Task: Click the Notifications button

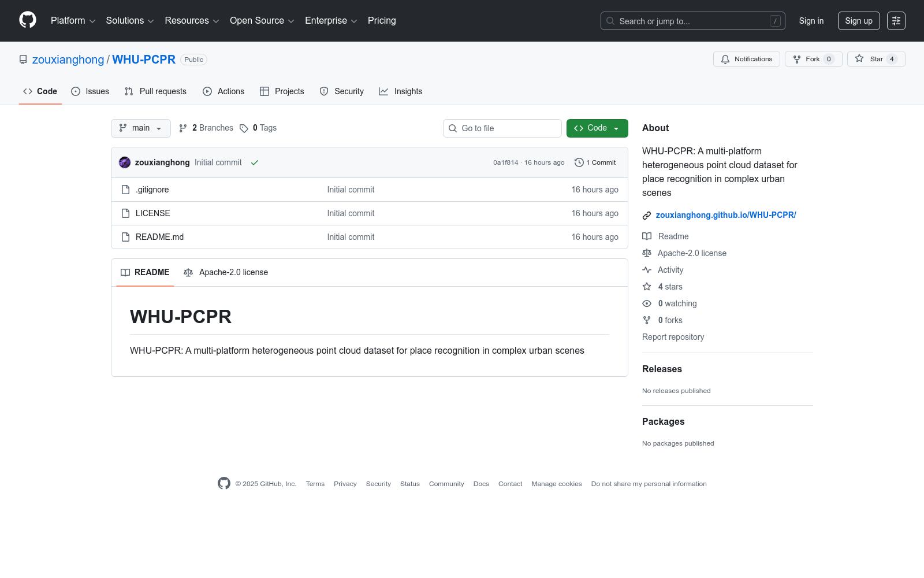Action: (747, 59)
